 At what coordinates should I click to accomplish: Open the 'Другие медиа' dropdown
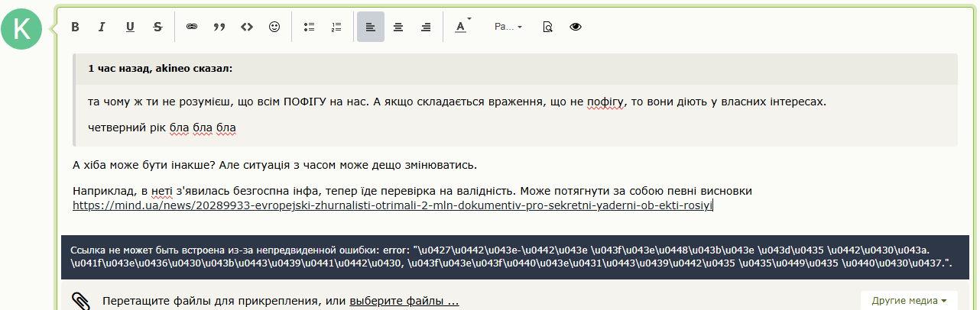pyautogui.click(x=909, y=301)
